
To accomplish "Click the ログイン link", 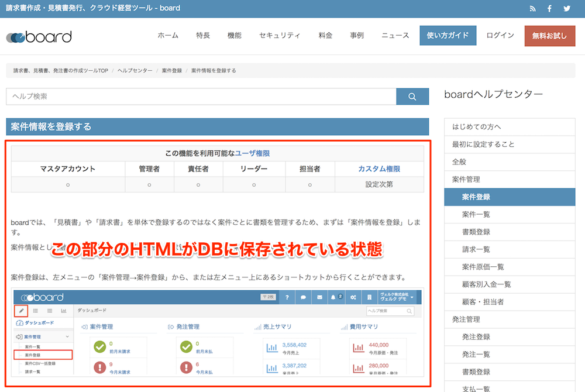I will (x=500, y=36).
